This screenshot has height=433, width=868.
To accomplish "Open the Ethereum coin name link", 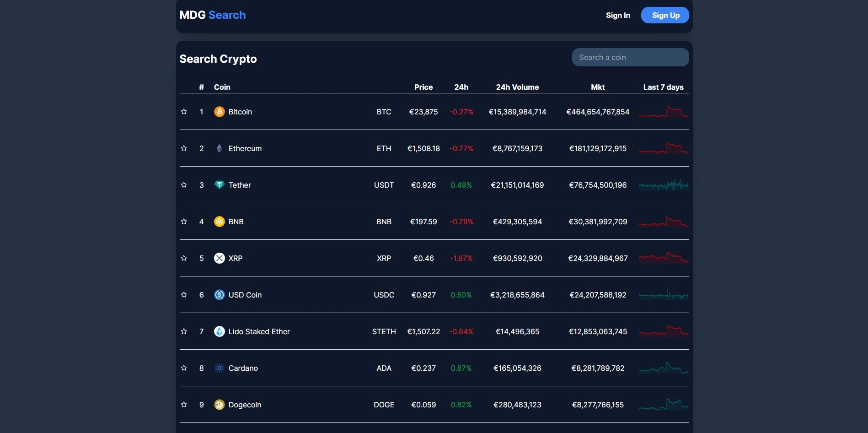I will (x=245, y=148).
